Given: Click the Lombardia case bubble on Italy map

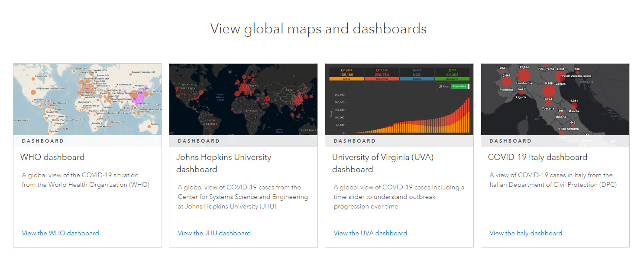Looking at the screenshot, I should tap(524, 75).
